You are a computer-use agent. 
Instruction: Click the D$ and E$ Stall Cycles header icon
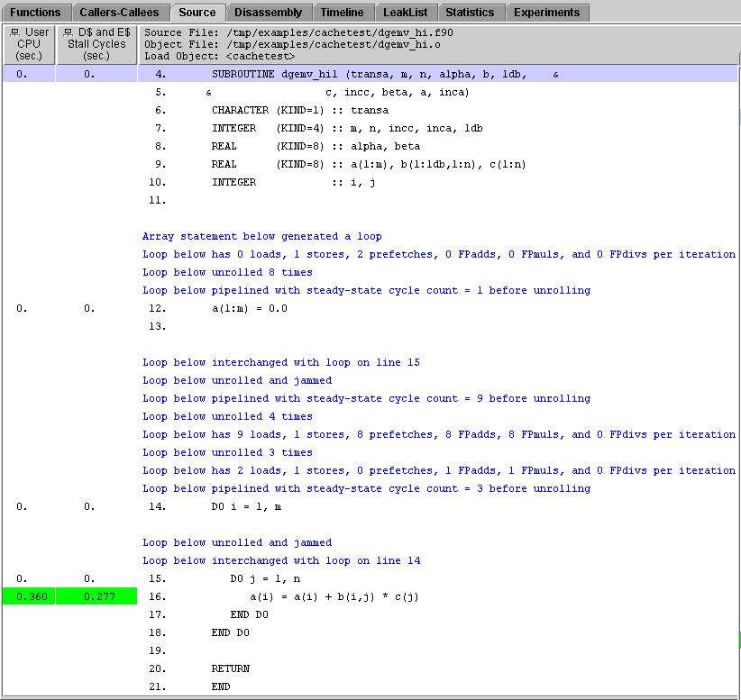coord(68,32)
